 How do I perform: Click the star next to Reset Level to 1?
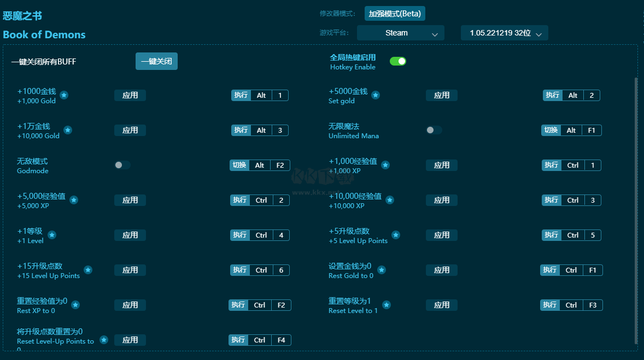coord(387,305)
